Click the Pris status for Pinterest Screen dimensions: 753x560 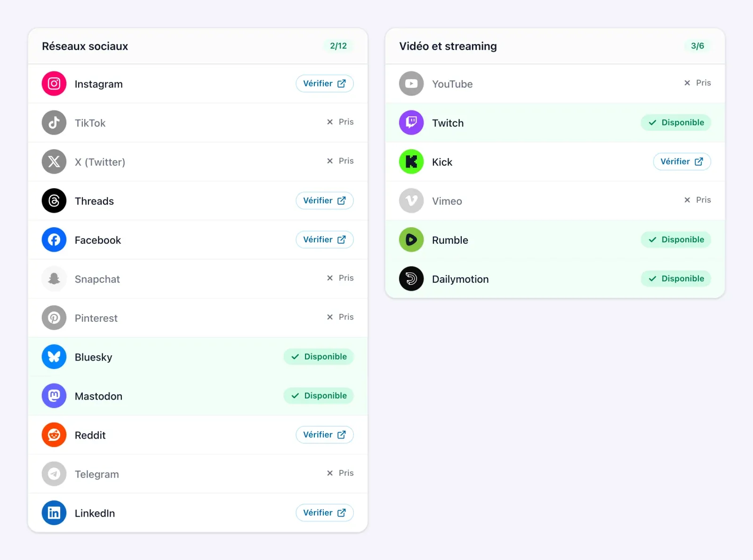pyautogui.click(x=340, y=318)
